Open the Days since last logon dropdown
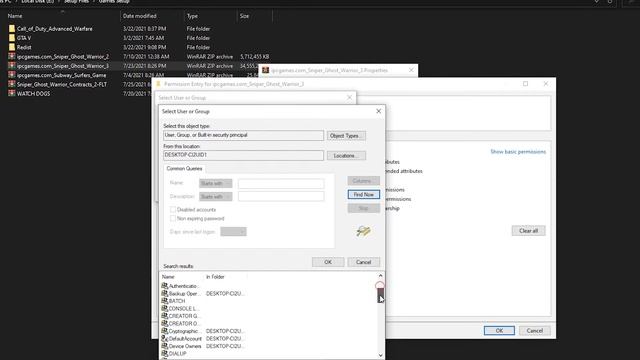Viewport: 640px width, 360px height. [x=233, y=231]
